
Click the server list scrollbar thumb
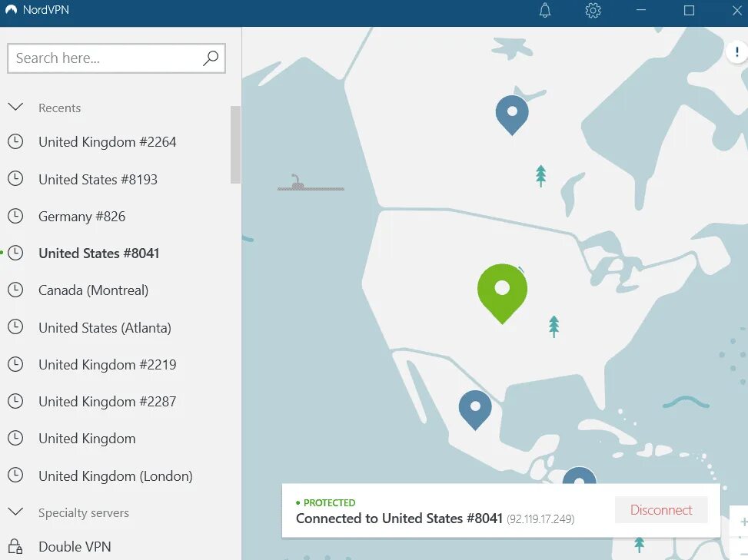(x=235, y=144)
